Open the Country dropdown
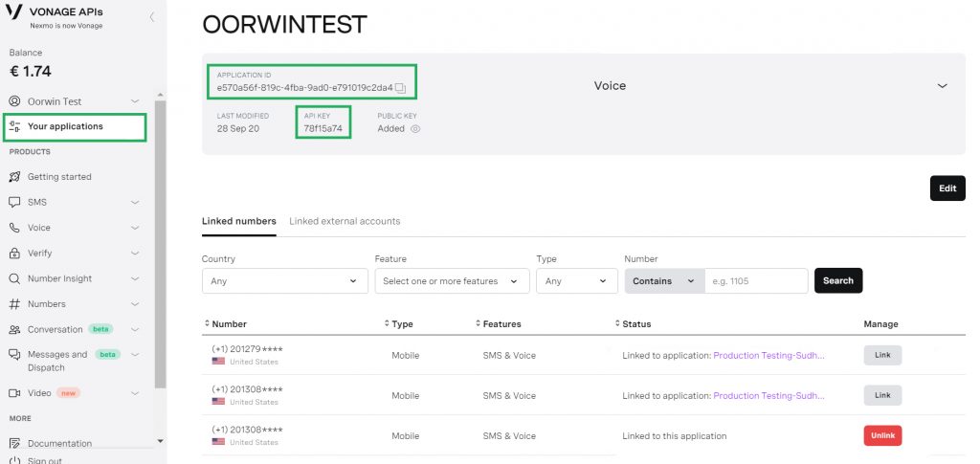The width and height of the screenshot is (980, 464). pos(285,281)
